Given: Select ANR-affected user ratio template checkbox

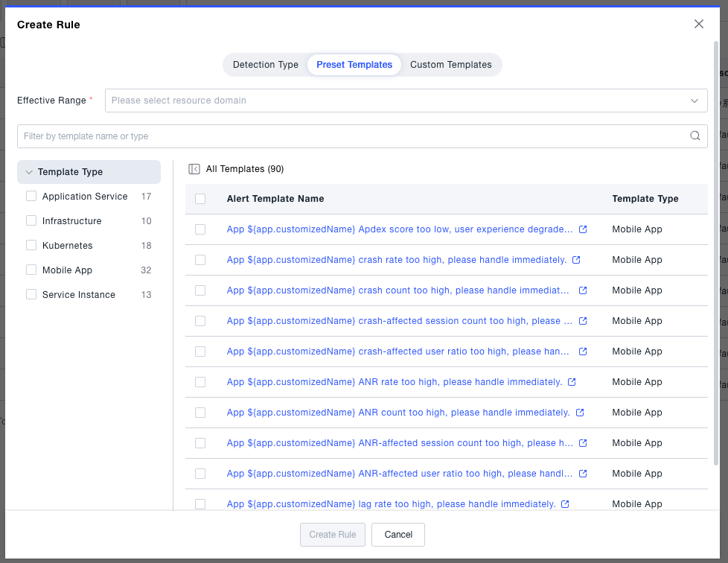Looking at the screenshot, I should [x=200, y=474].
